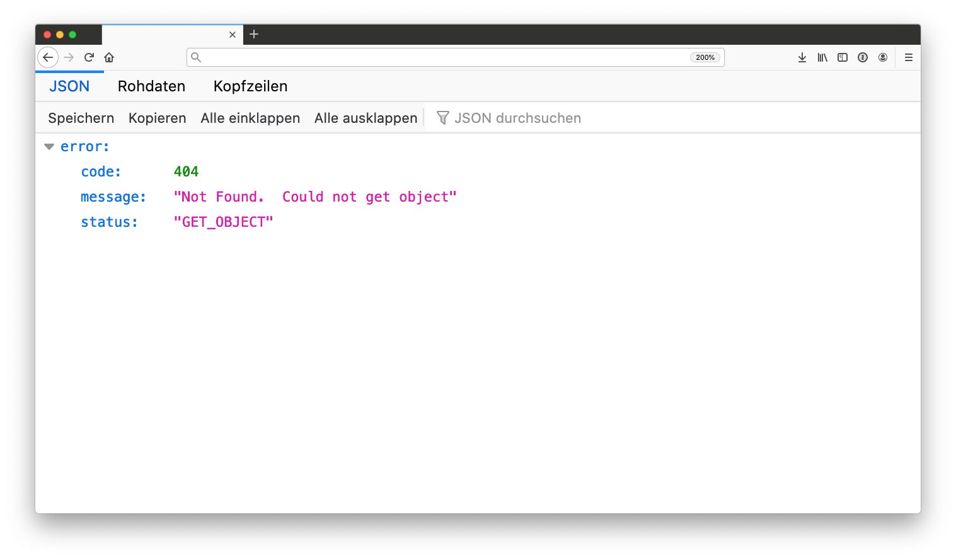Close the current browser tab
This screenshot has width=956, height=560.
233,35
